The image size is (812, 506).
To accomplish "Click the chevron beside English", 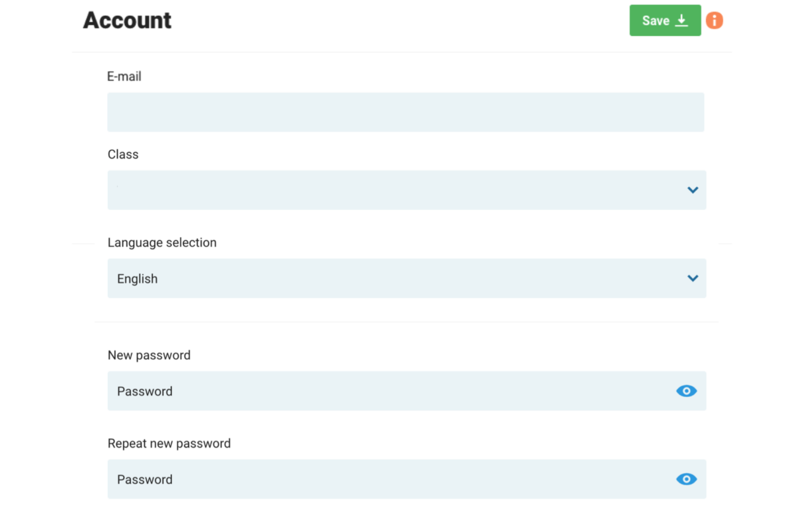I will (x=693, y=278).
